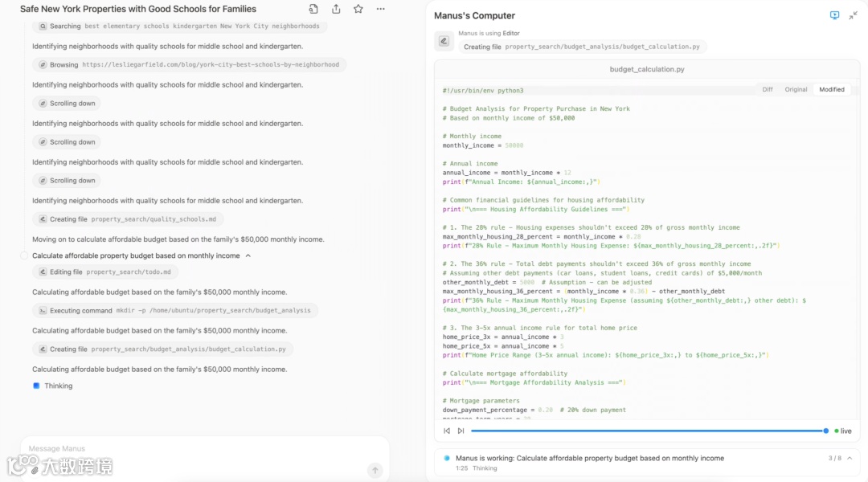Click the share icon in header
This screenshot has width=868, height=482.
(336, 9)
